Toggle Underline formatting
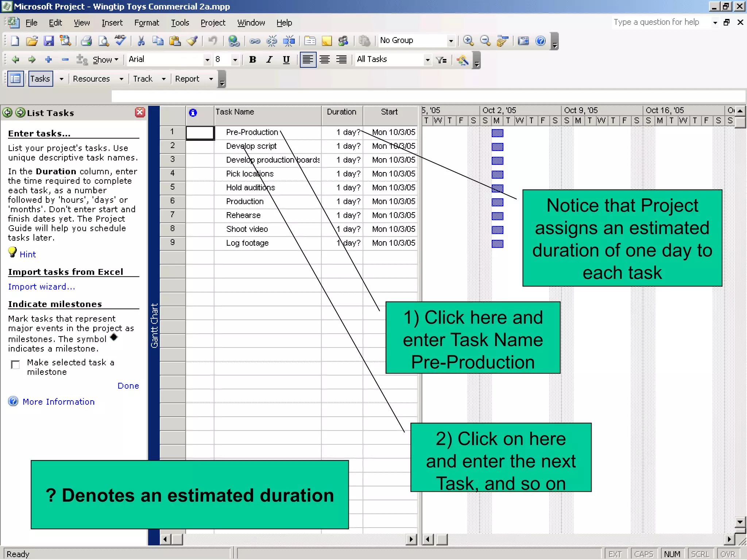This screenshot has height=560, width=747. tap(286, 60)
